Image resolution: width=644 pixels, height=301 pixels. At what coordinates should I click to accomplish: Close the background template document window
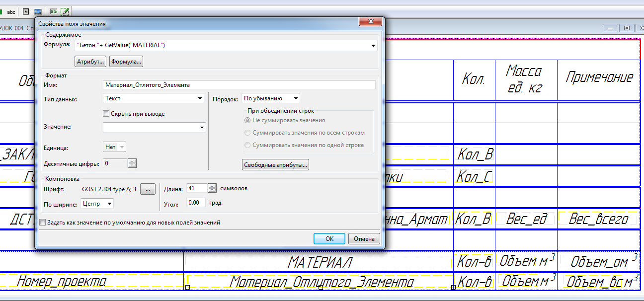[x=639, y=28]
